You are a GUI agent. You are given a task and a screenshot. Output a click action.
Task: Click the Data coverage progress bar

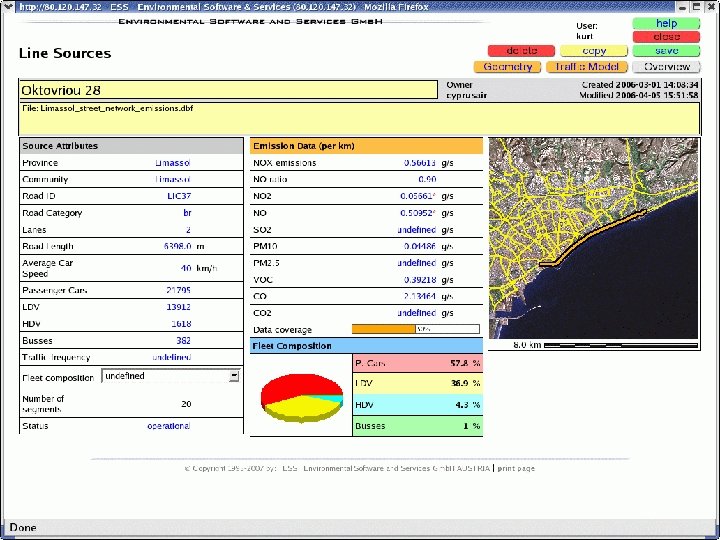tap(416, 329)
